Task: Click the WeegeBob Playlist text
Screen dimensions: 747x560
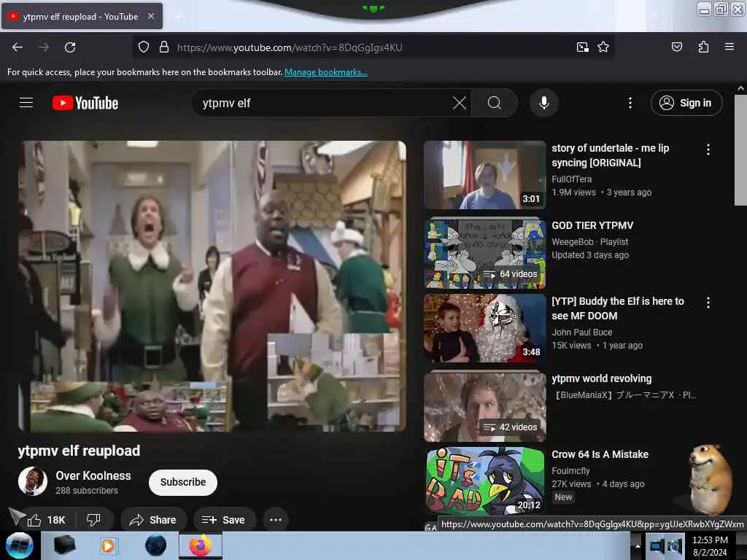Action: (589, 242)
